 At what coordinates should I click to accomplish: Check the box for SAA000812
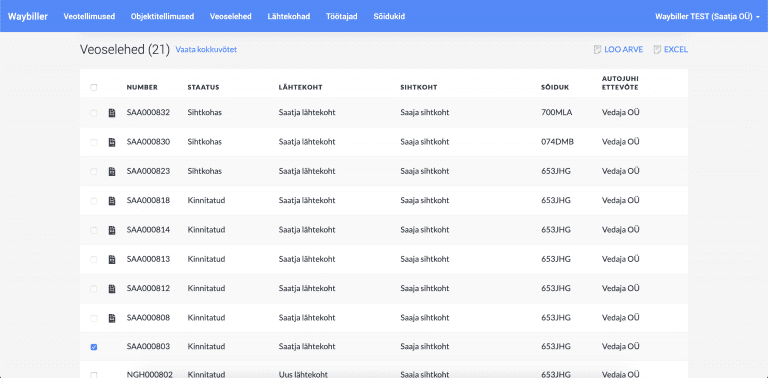[94, 289]
